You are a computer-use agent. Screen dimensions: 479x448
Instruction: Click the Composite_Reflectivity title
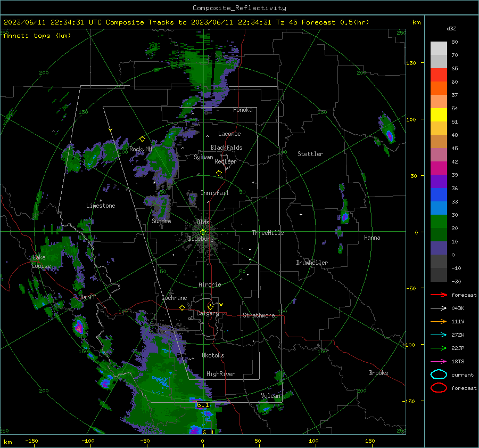click(x=240, y=8)
